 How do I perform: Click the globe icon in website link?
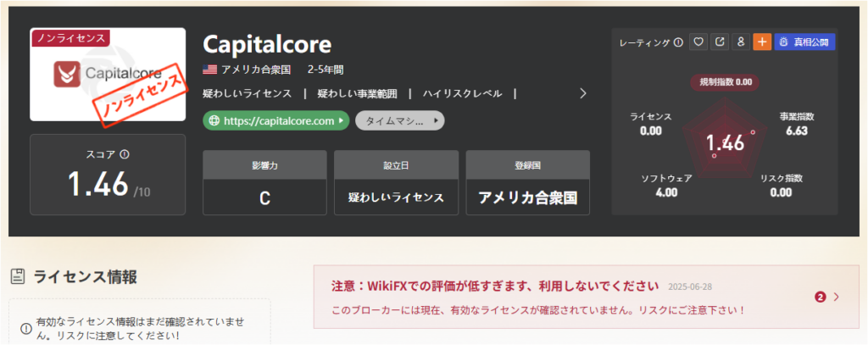point(214,120)
